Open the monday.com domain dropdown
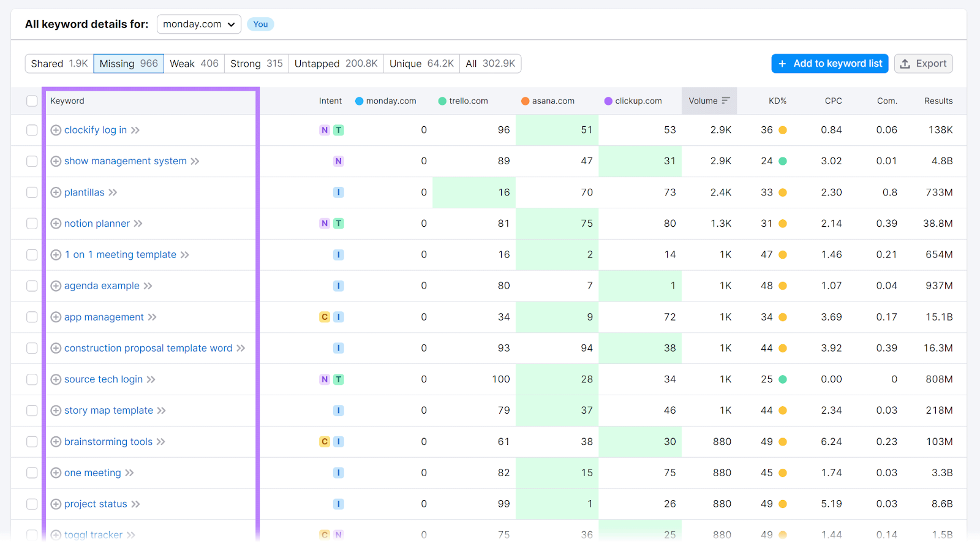Image resolution: width=980 pixels, height=546 pixels. tap(198, 25)
